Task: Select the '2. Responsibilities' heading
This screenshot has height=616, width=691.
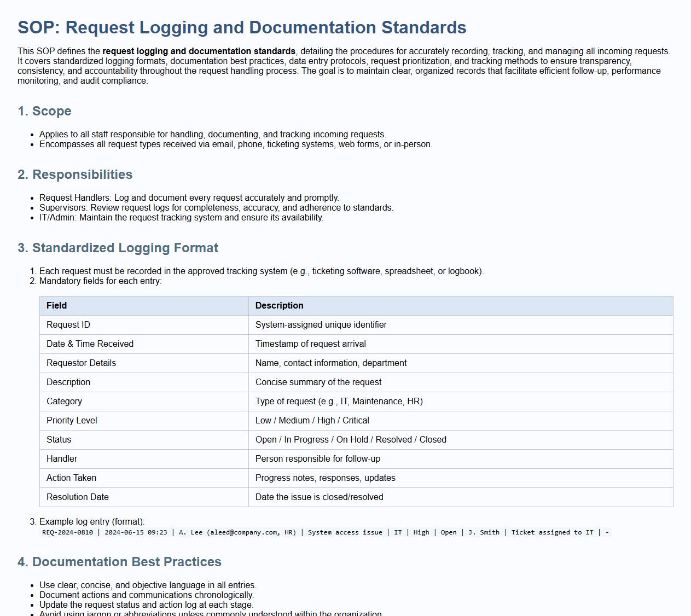Action: [x=75, y=175]
